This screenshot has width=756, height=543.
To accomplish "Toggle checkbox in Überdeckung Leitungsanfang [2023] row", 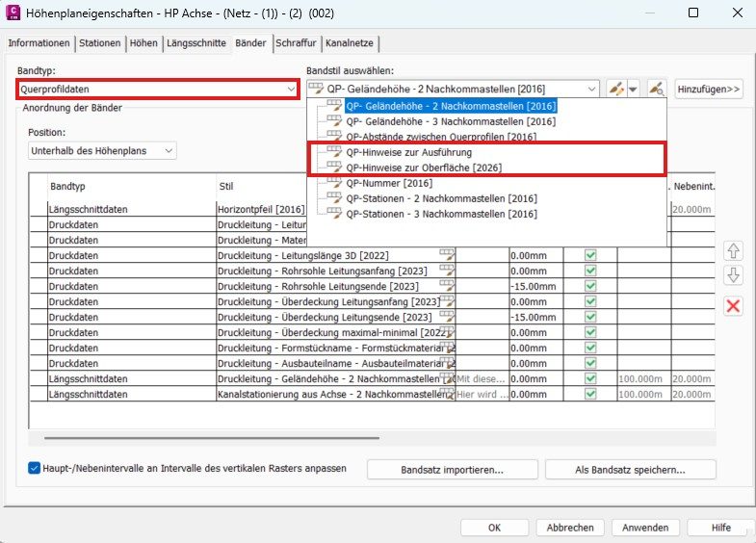I will (x=590, y=301).
